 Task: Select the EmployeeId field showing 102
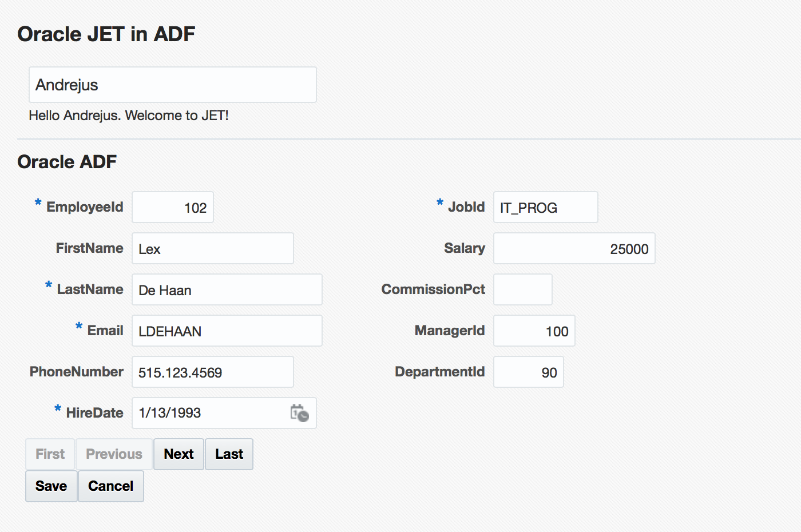point(172,207)
